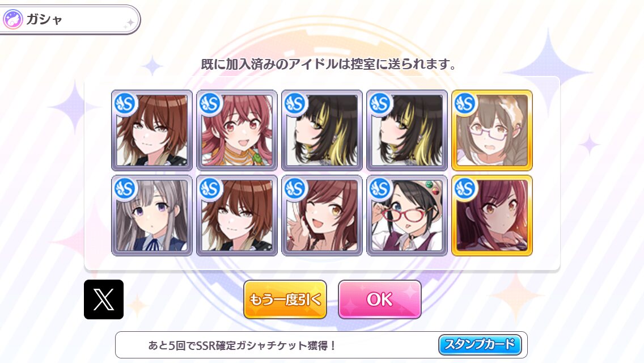Select the gold-framed dark red hair card

click(492, 216)
